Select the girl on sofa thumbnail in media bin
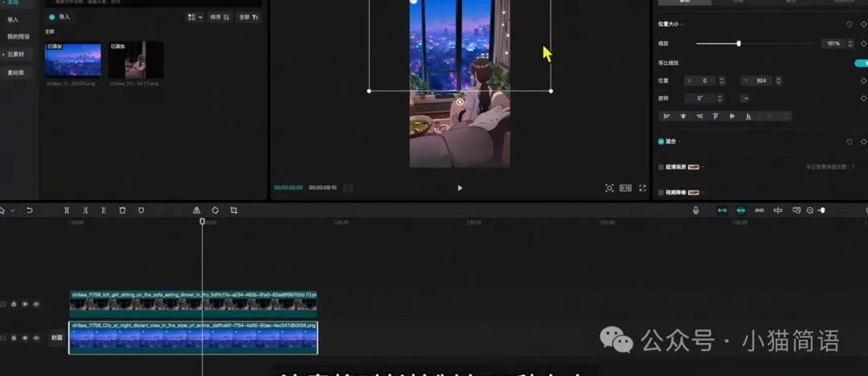This screenshot has width=868, height=376. (136, 59)
